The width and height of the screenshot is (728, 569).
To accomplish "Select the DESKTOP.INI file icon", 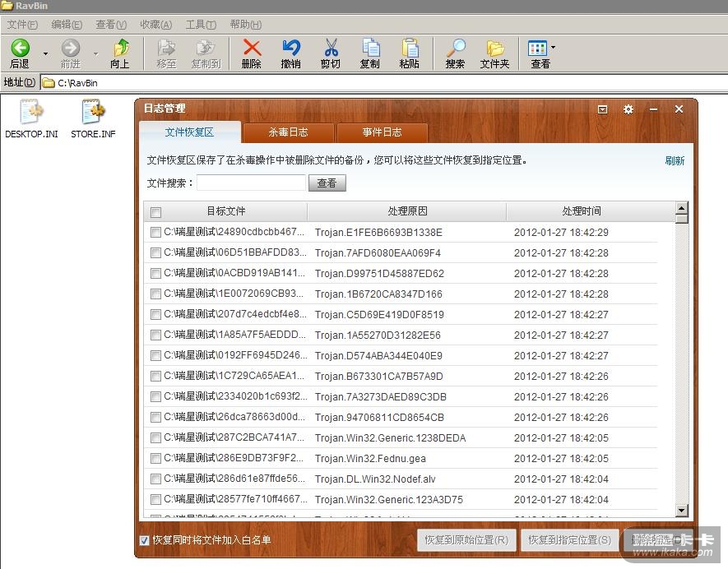I will tap(31, 112).
